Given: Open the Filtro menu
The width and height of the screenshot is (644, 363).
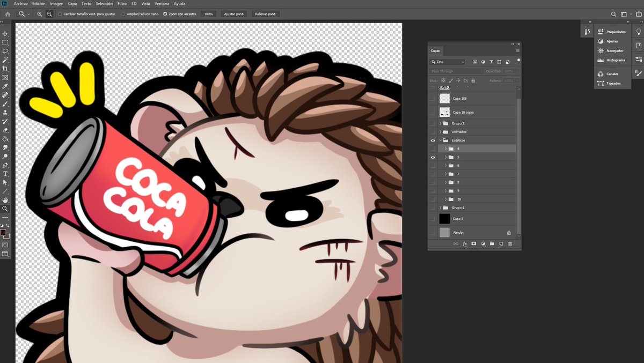Looking at the screenshot, I should (x=122, y=3).
